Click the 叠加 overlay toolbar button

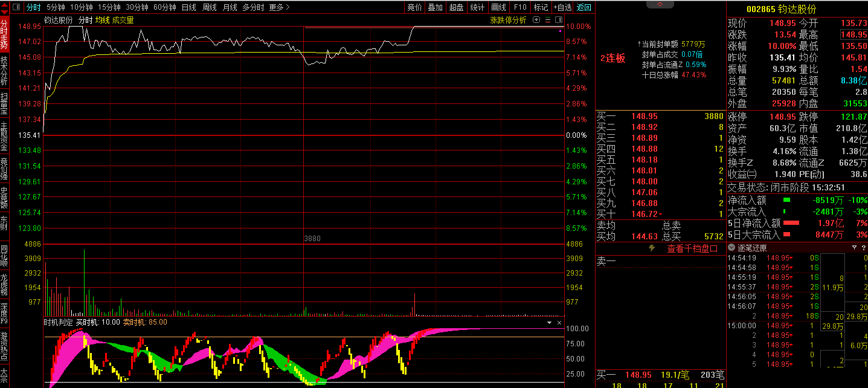435,7
